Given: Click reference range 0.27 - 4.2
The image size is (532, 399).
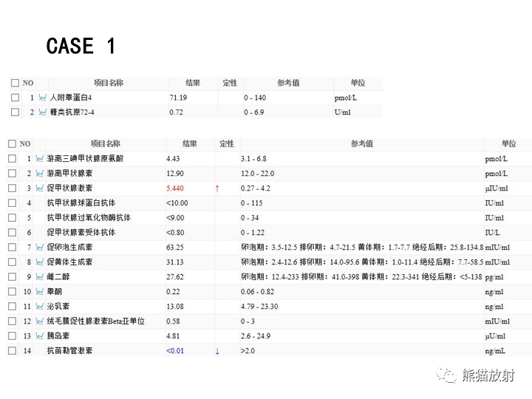Looking at the screenshot, I should click(x=256, y=188).
